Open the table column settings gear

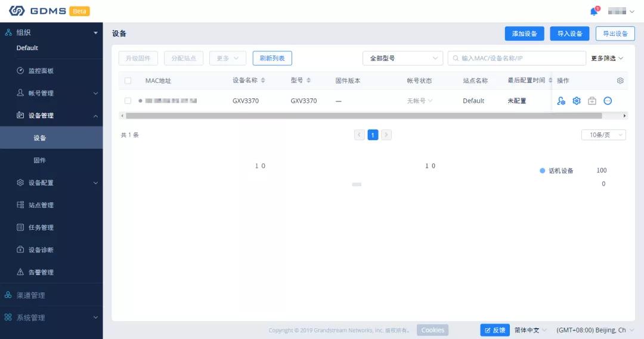[x=620, y=81]
